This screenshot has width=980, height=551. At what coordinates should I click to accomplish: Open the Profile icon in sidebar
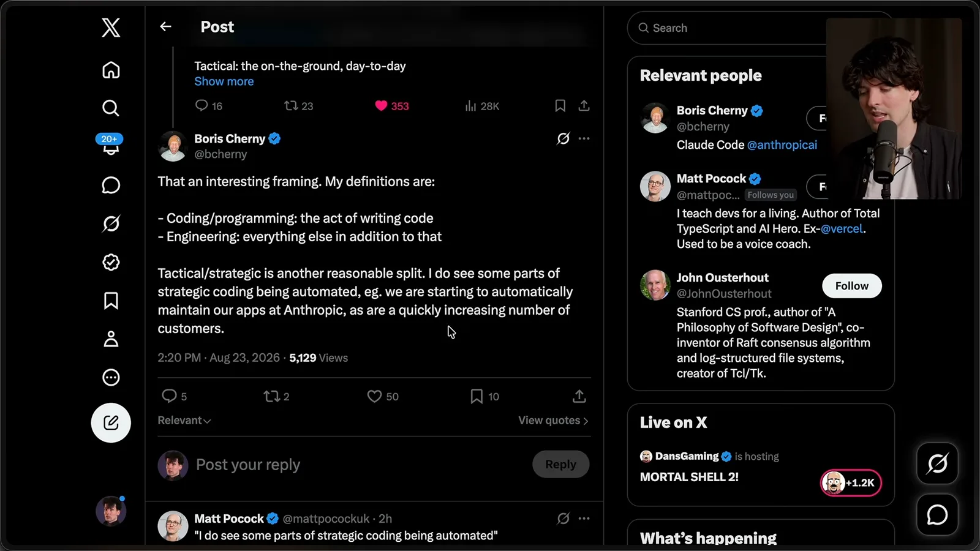click(111, 339)
